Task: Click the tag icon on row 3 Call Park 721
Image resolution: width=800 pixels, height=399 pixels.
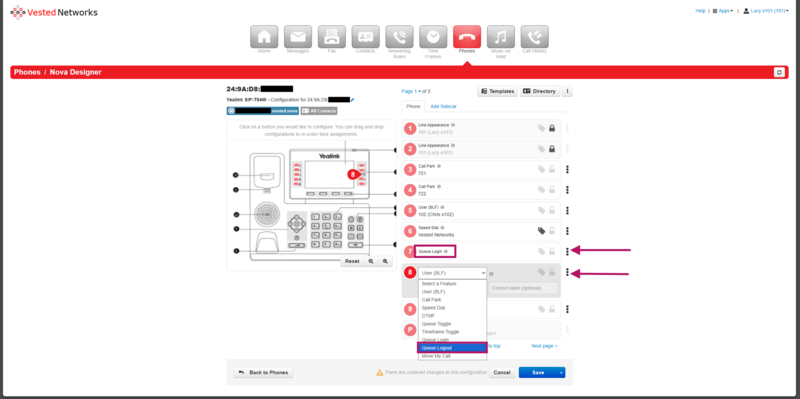Action: pyautogui.click(x=541, y=169)
